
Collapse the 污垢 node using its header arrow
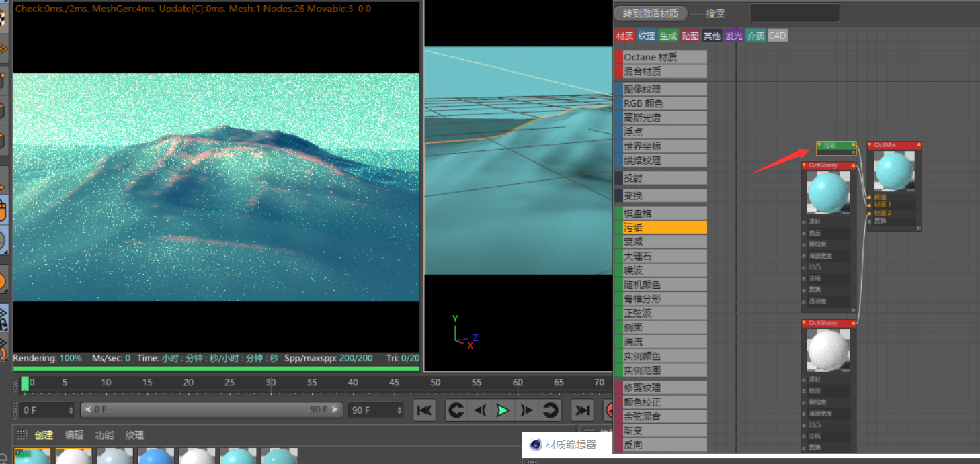pos(821,144)
